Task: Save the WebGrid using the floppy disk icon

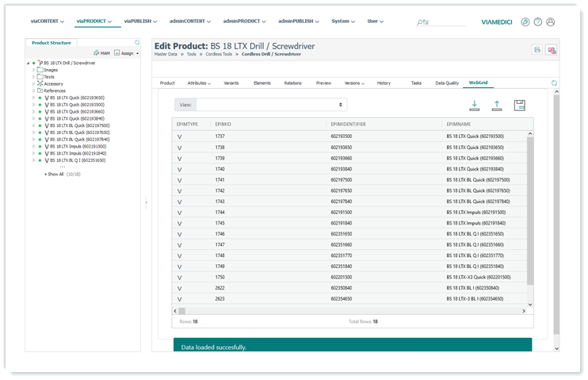Action: click(520, 105)
